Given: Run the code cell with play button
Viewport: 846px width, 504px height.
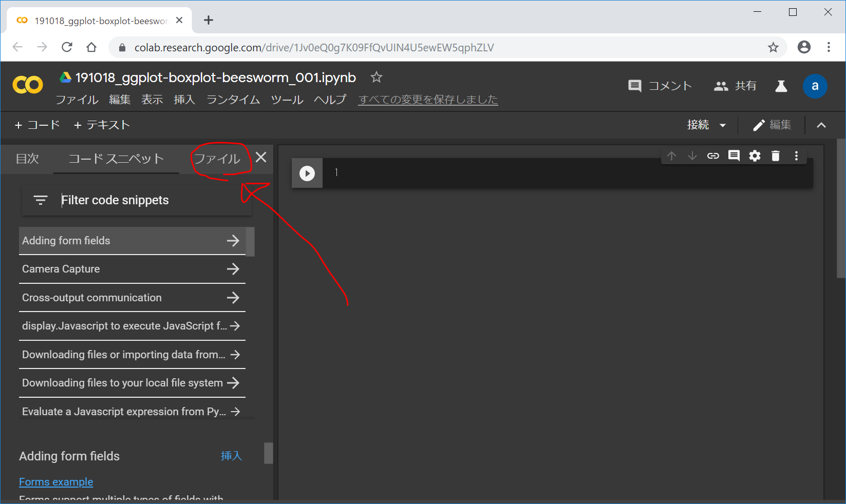Looking at the screenshot, I should pos(307,173).
